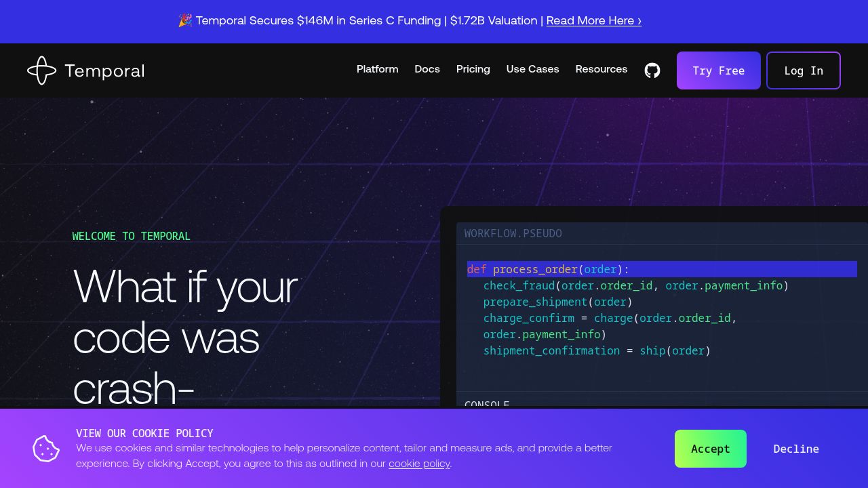Click the prepare_shipment(order) code line
This screenshot has height=488, width=868.
558,302
